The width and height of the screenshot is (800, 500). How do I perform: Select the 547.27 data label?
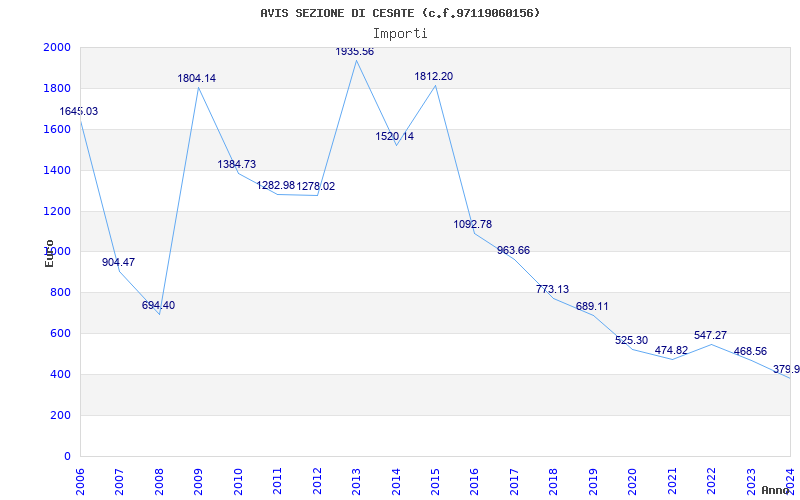[710, 335]
